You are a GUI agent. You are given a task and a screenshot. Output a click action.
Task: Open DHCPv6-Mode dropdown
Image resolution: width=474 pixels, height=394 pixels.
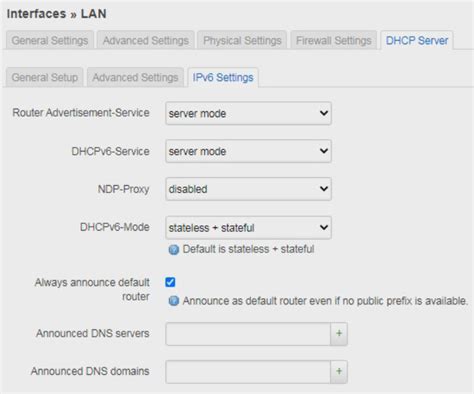[x=248, y=228]
